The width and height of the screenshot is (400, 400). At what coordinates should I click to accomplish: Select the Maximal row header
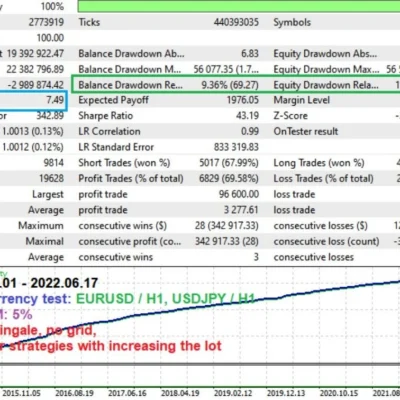click(x=45, y=241)
